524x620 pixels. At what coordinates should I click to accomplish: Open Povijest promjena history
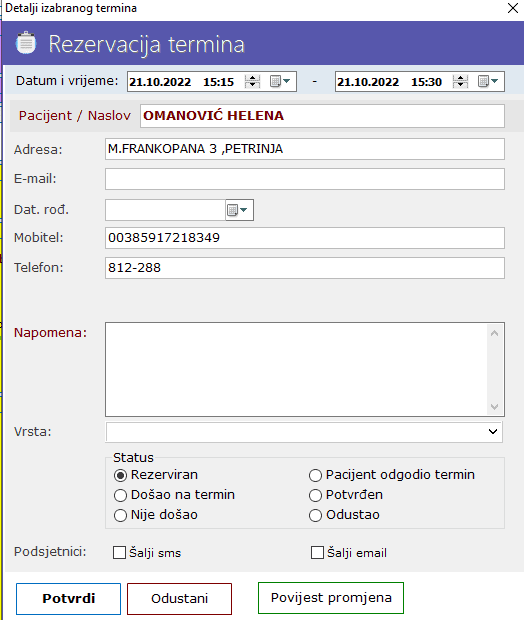pyautogui.click(x=331, y=597)
